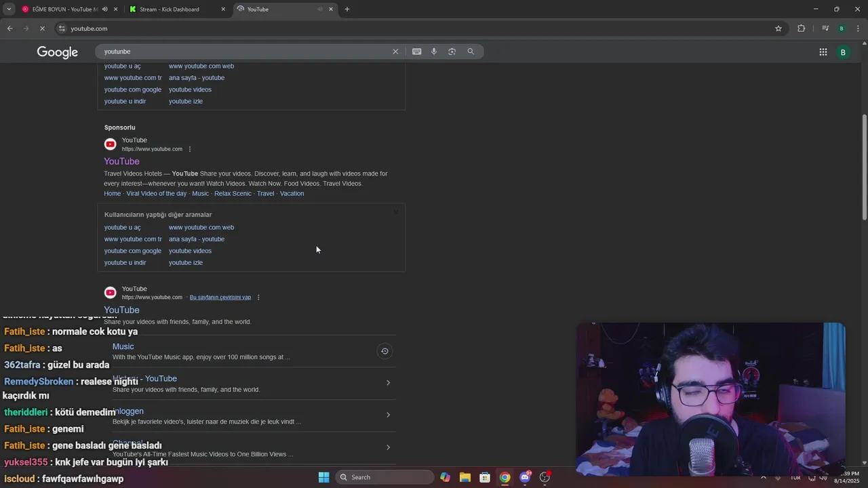Switch to Stream - Kick Dashboard tab

tap(170, 9)
